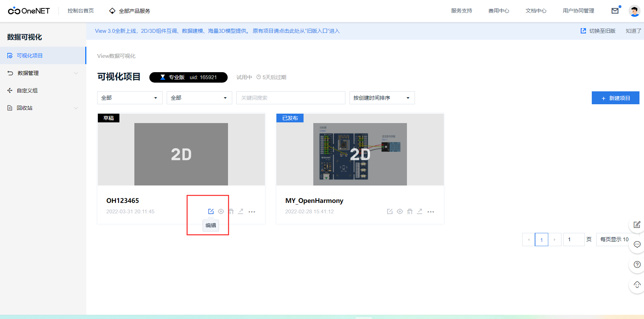Open preview for MY_OpenHarmony via eye icon

point(400,211)
